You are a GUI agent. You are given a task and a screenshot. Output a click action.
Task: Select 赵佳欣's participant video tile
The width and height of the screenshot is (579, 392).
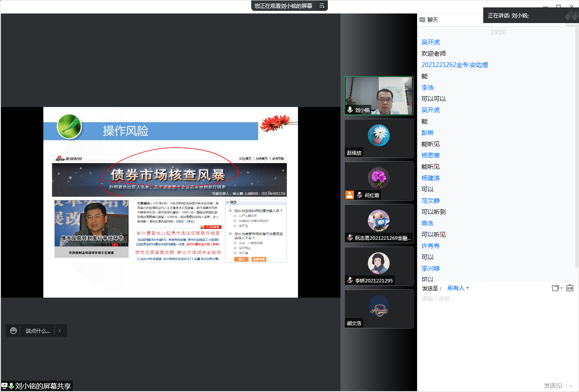[379, 138]
